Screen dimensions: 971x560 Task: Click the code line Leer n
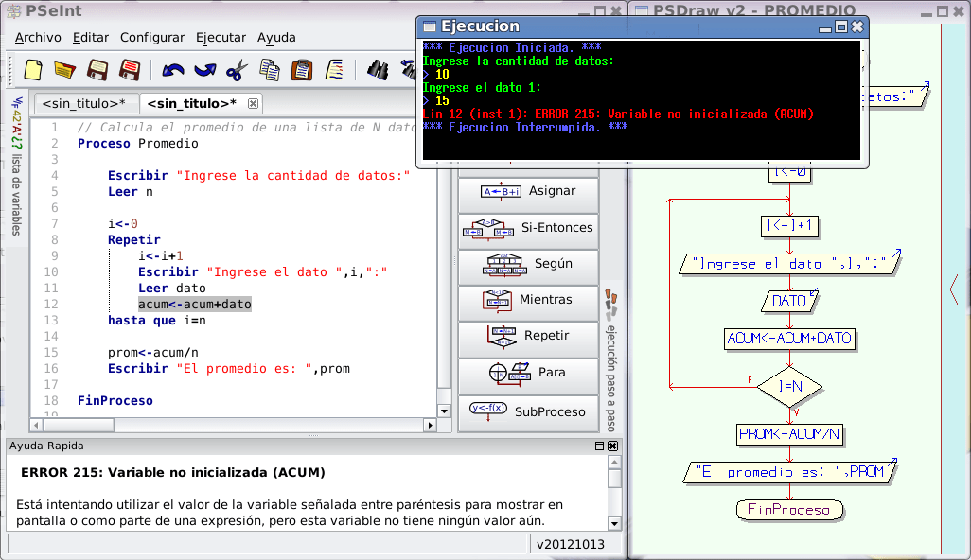pyautogui.click(x=130, y=191)
